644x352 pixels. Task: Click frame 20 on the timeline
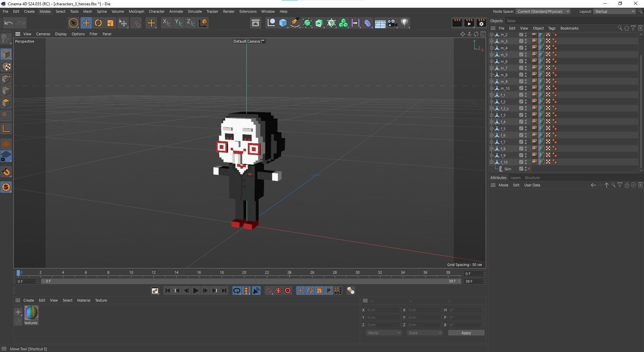pos(244,273)
